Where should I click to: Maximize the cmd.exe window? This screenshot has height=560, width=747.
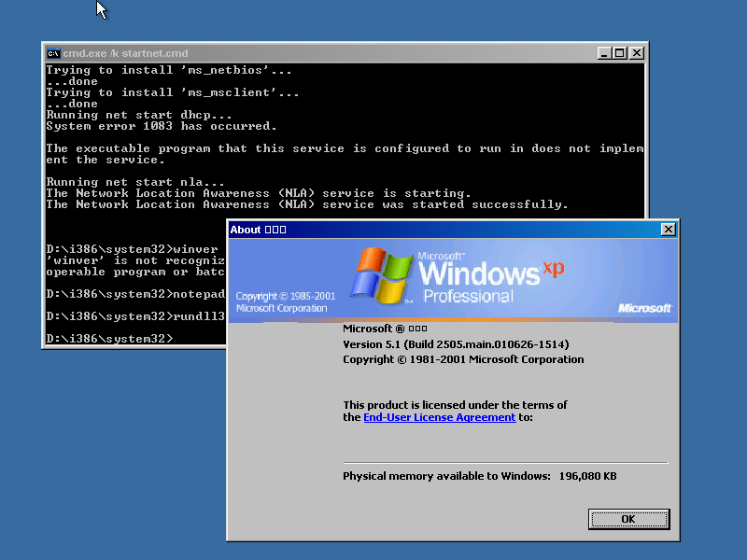pos(620,53)
